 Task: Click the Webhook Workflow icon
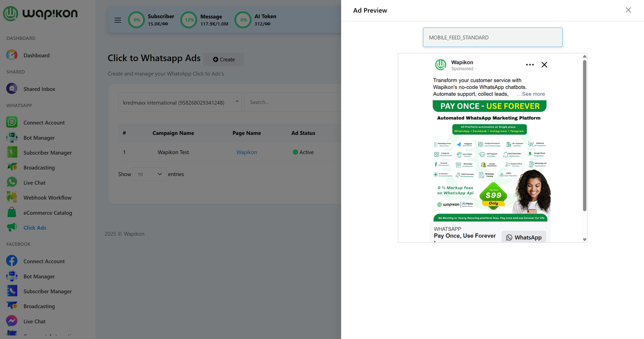point(12,197)
